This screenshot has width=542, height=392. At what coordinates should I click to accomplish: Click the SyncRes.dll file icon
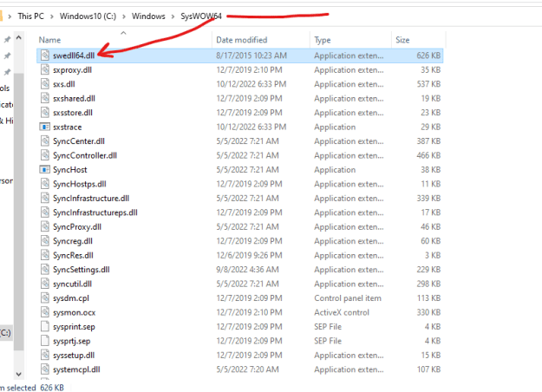coord(45,255)
